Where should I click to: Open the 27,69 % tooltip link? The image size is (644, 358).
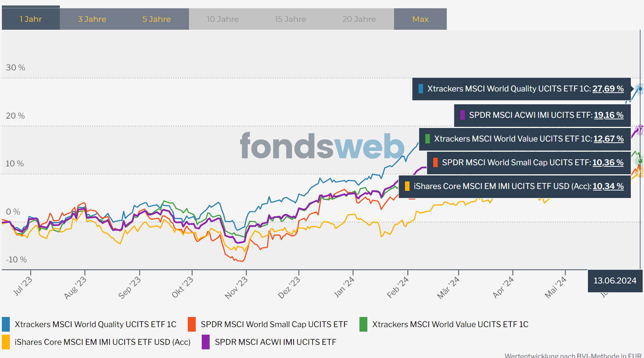coord(608,89)
